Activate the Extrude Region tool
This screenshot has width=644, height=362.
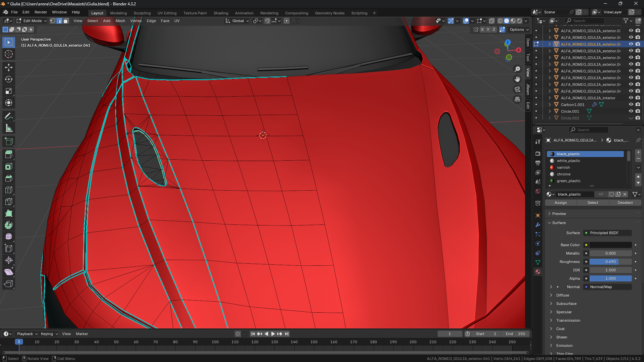click(9, 155)
